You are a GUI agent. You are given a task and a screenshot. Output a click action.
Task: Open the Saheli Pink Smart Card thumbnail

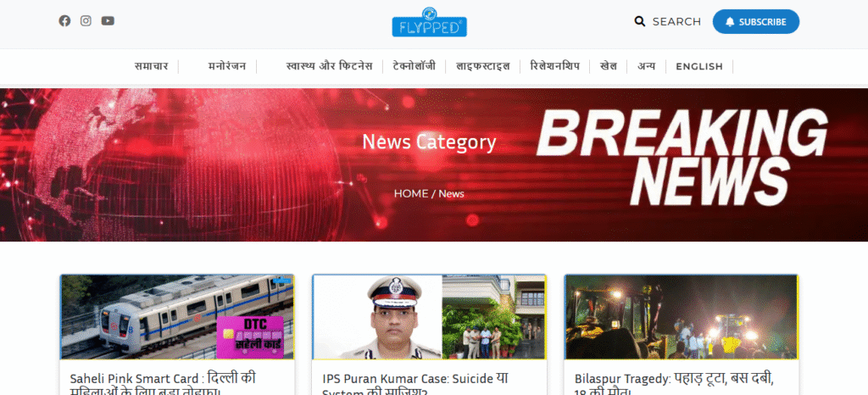point(176,317)
